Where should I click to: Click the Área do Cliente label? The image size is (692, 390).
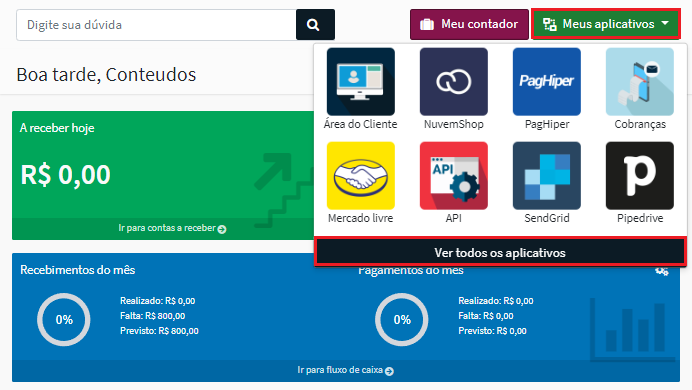point(361,124)
